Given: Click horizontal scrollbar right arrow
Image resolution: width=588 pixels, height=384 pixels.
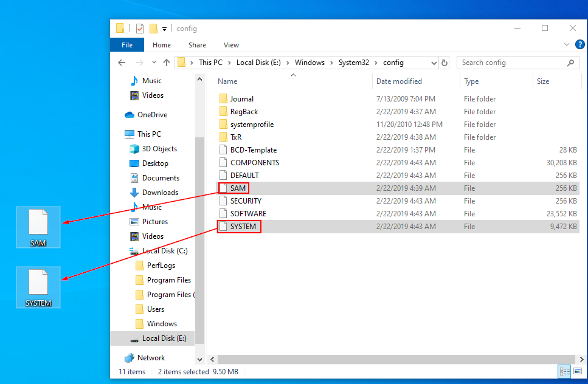Looking at the screenshot, I should [x=581, y=359].
